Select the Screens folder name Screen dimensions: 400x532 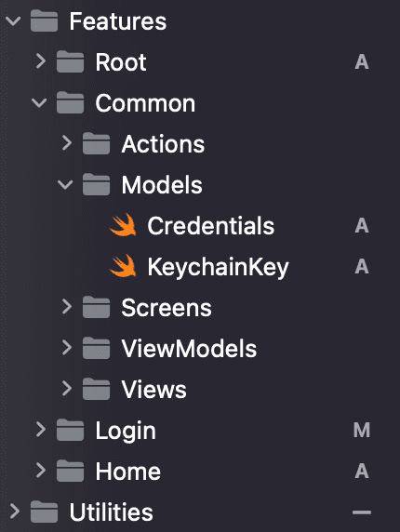[167, 308]
